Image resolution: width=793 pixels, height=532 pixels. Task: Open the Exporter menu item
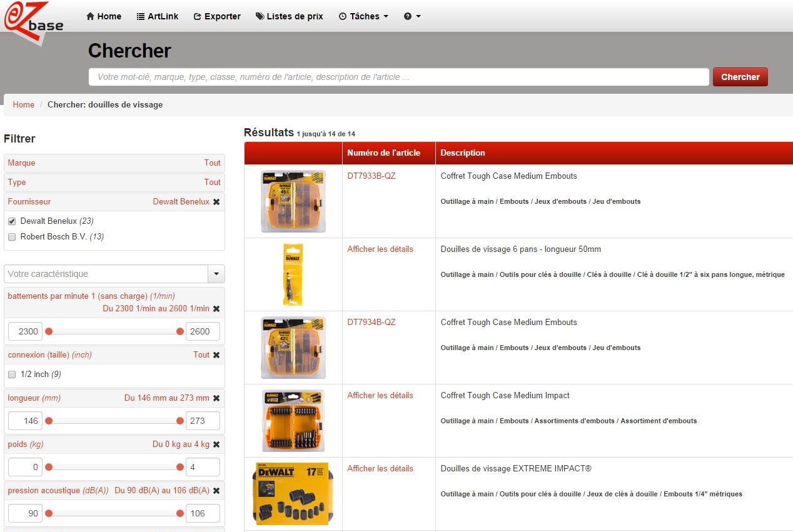point(217,16)
